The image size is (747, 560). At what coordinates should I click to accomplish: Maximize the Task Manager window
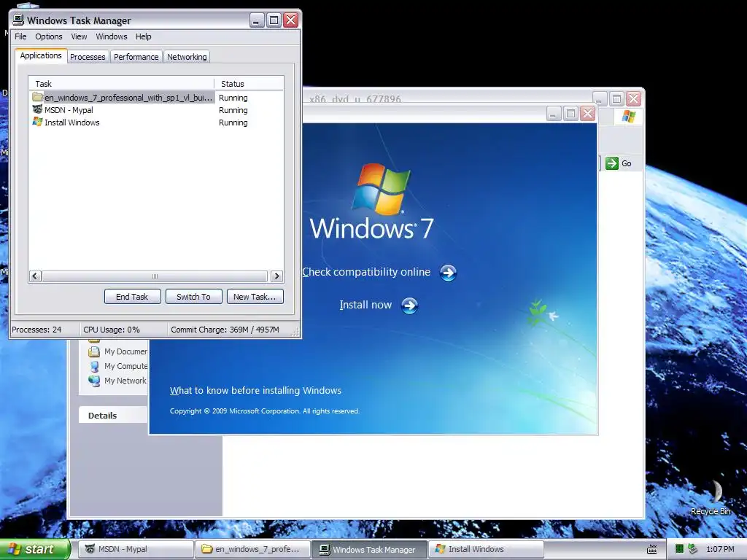274,20
